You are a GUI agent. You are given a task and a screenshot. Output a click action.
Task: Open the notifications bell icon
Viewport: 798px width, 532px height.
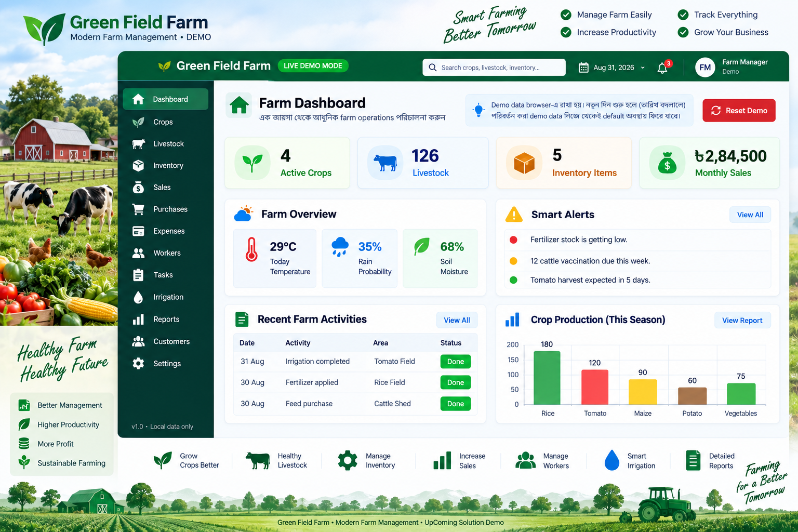(x=662, y=68)
